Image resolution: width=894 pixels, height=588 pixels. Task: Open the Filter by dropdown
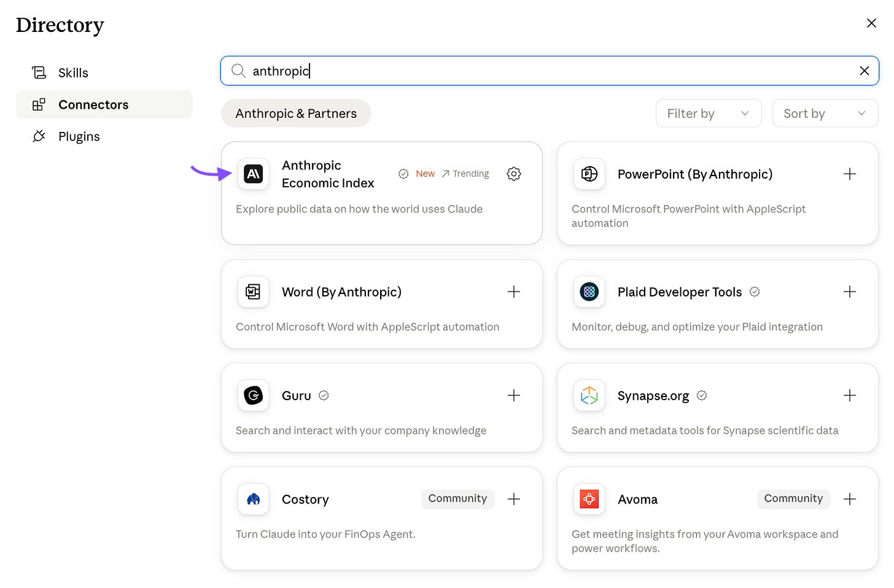tap(709, 114)
